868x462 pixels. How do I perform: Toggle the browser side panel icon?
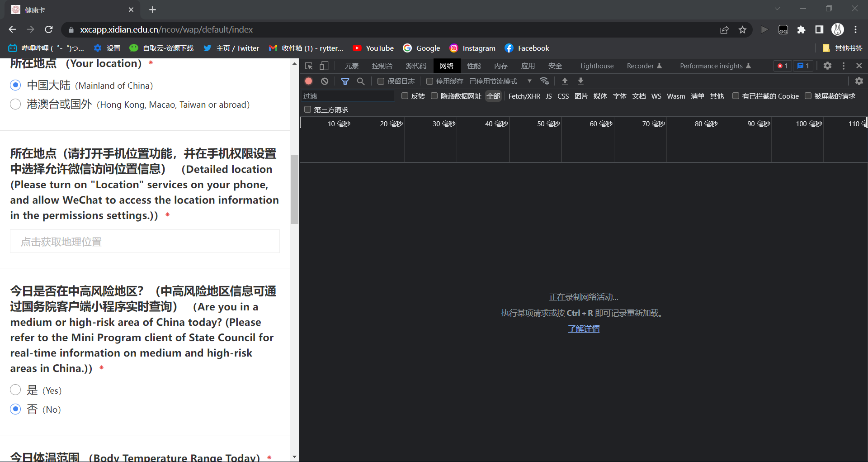click(x=819, y=30)
